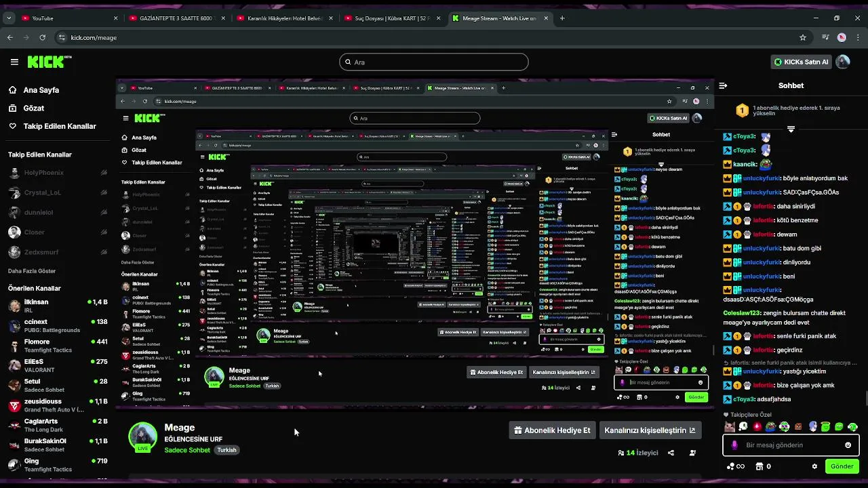Image resolution: width=868 pixels, height=488 pixels.
Task: Insert the white skull emote in main emote row
Action: [x=743, y=426]
